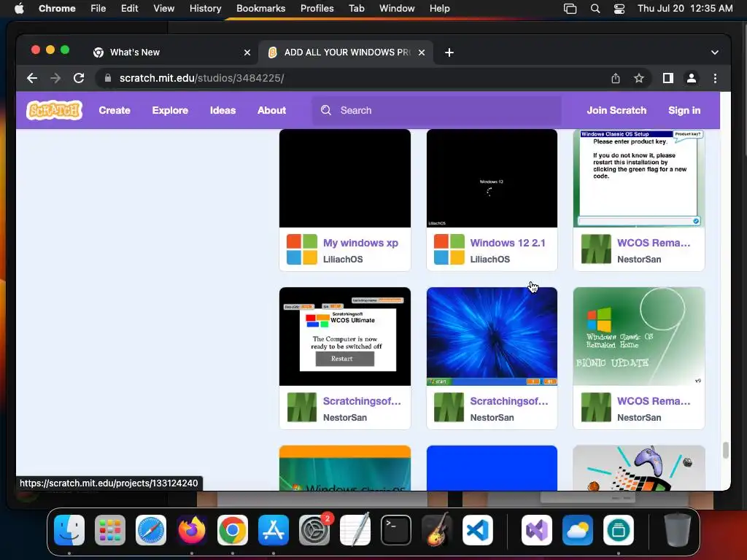Open GarageBand from the Dock
Image resolution: width=747 pixels, height=560 pixels.
click(x=436, y=530)
